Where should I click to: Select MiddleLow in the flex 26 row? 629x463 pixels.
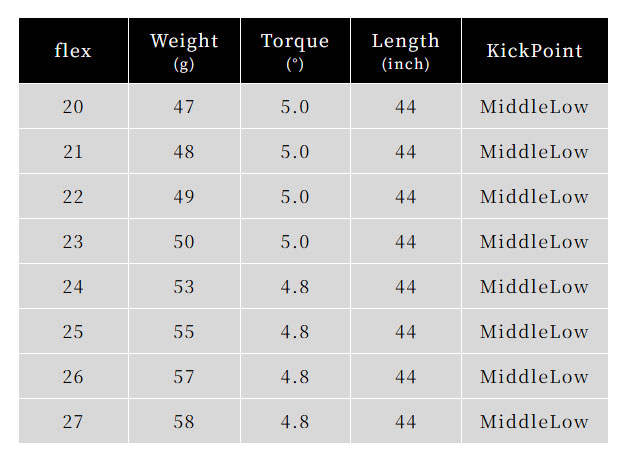point(535,376)
